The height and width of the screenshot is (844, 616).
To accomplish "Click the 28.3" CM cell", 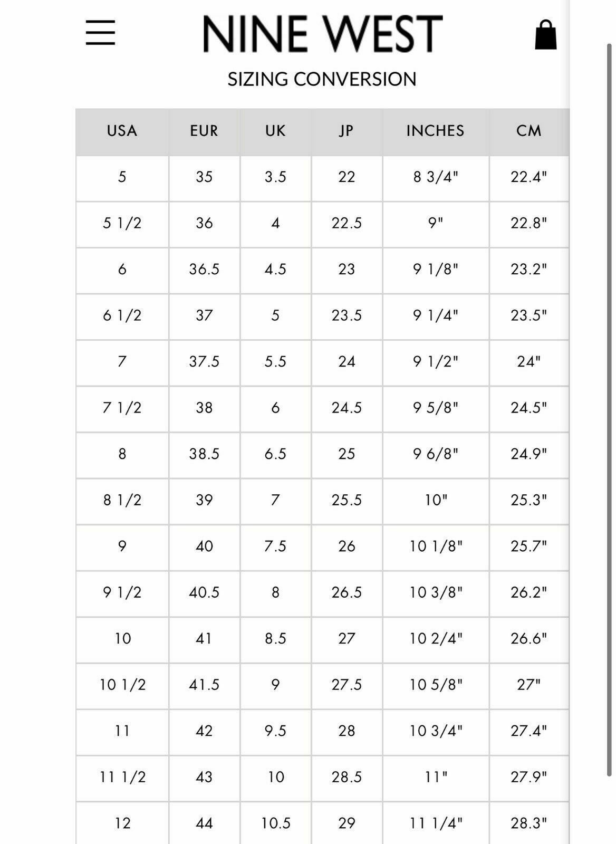I will tap(529, 823).
